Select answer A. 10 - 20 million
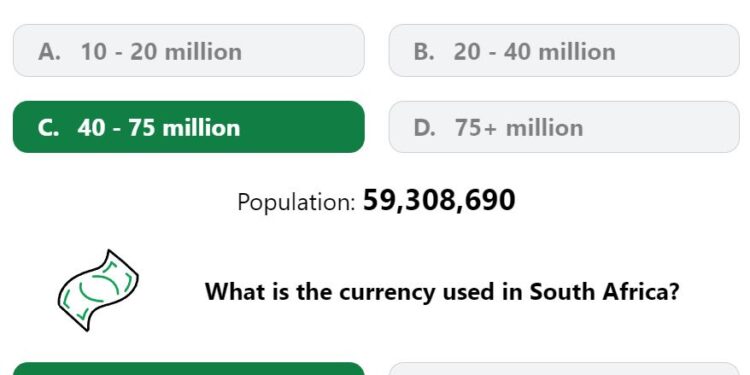The image size is (750, 375). coord(188,50)
